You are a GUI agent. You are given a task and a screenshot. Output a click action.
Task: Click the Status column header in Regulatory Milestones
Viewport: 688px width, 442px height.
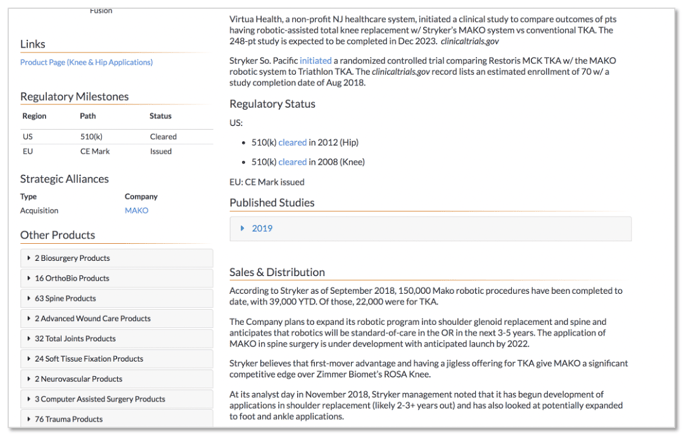[x=161, y=116]
